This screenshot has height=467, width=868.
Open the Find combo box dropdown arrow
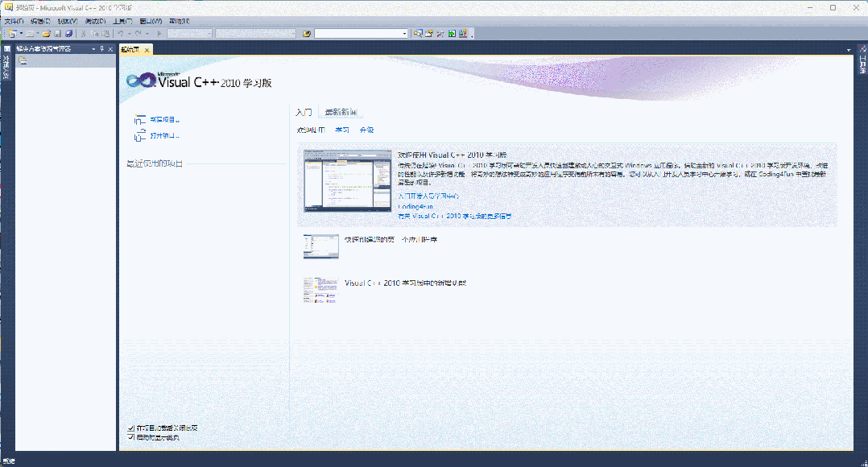pyautogui.click(x=405, y=34)
